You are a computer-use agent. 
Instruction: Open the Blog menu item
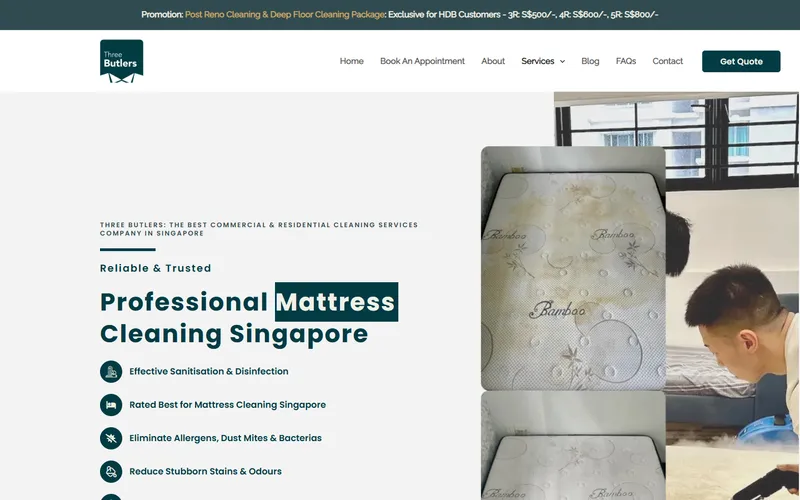click(590, 61)
